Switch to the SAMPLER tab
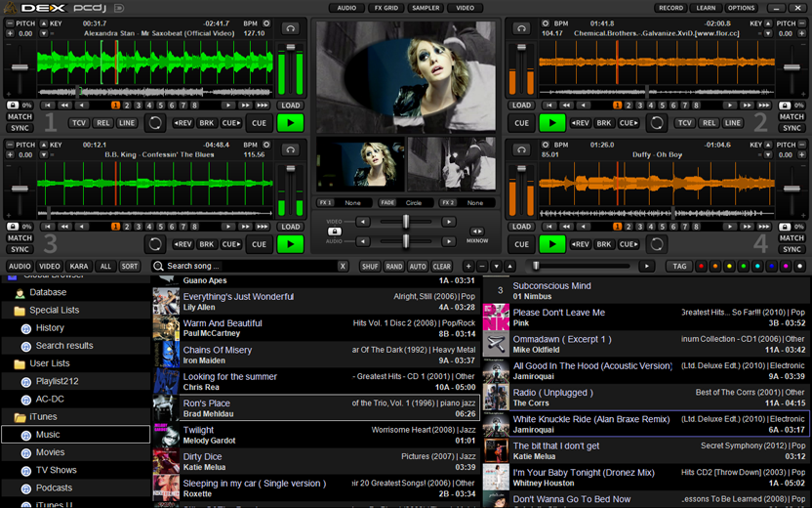812x508 pixels. pos(426,8)
